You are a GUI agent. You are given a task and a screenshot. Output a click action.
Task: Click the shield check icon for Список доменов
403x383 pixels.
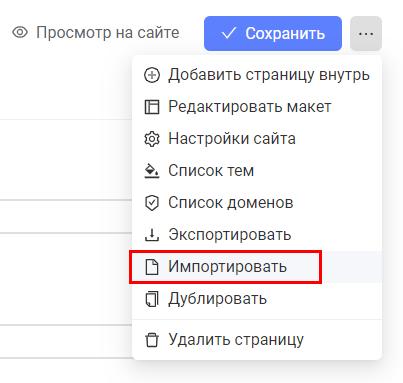tap(152, 203)
